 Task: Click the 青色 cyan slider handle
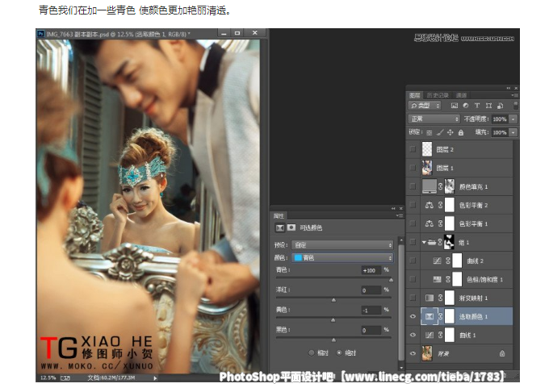(x=391, y=280)
